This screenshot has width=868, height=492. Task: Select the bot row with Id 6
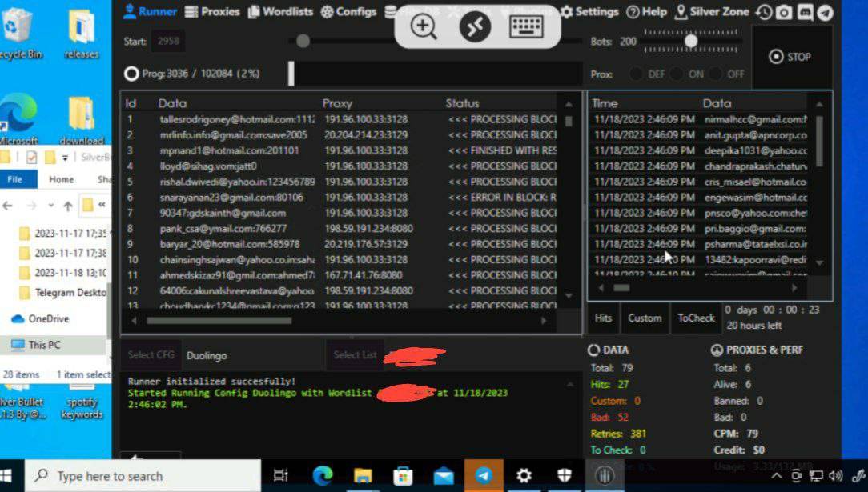click(x=340, y=198)
